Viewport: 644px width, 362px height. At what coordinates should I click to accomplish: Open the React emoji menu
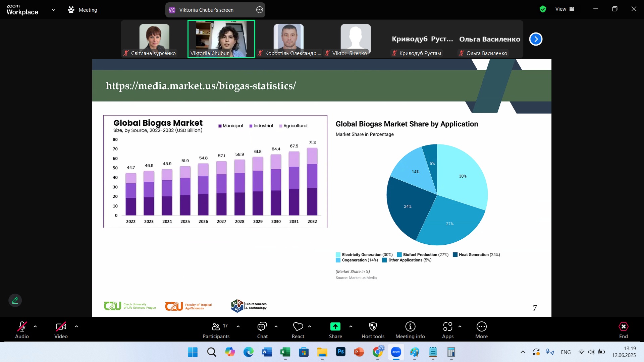pos(298,330)
